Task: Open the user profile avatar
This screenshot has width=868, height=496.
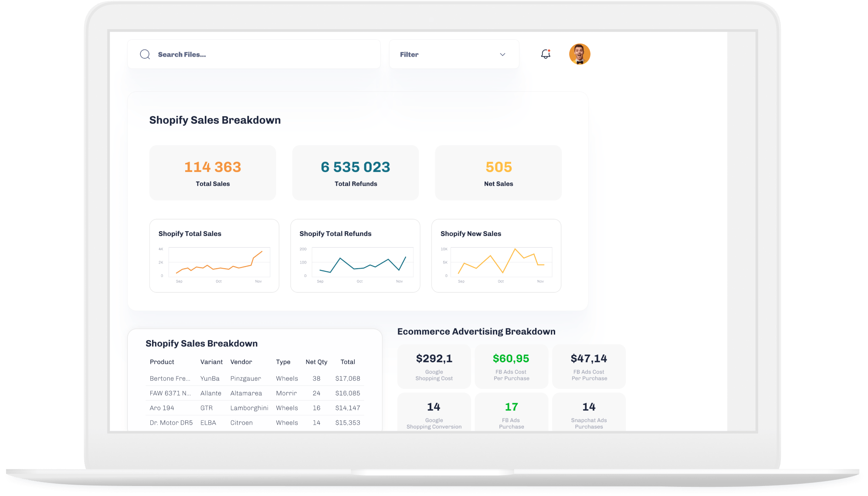Action: coord(580,54)
